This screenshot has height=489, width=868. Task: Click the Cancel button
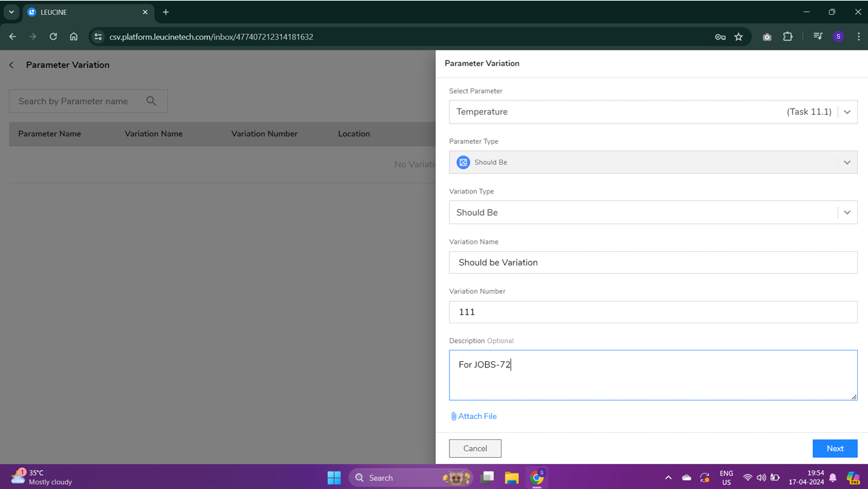[475, 448]
